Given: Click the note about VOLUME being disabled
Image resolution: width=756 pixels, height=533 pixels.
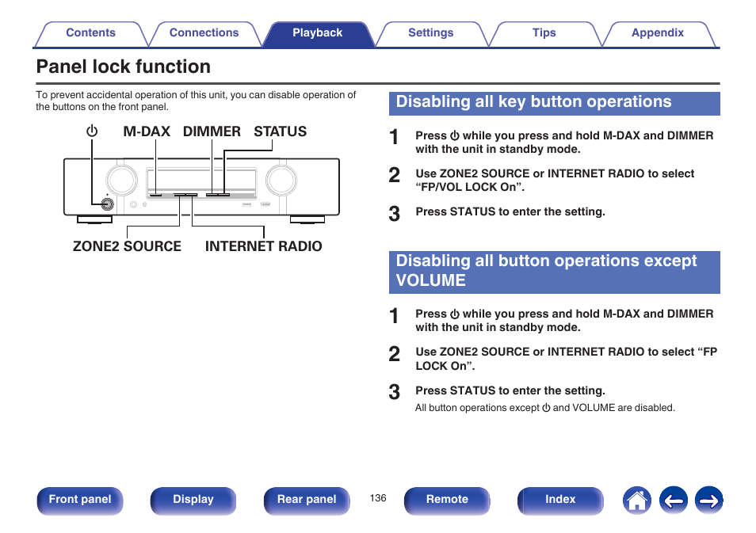Looking at the screenshot, I should [x=545, y=408].
